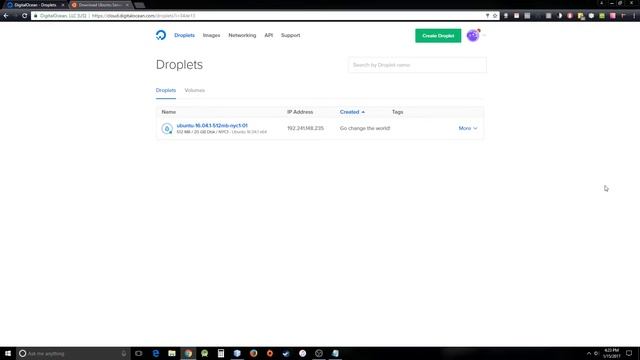Switch to the Volumes tab

[x=195, y=90]
